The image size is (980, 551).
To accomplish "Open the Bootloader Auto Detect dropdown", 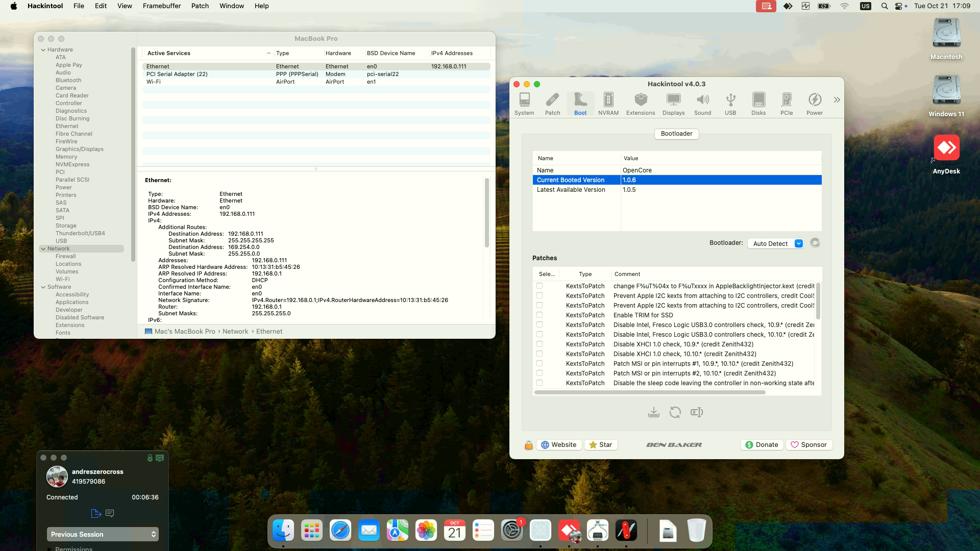I will point(775,244).
